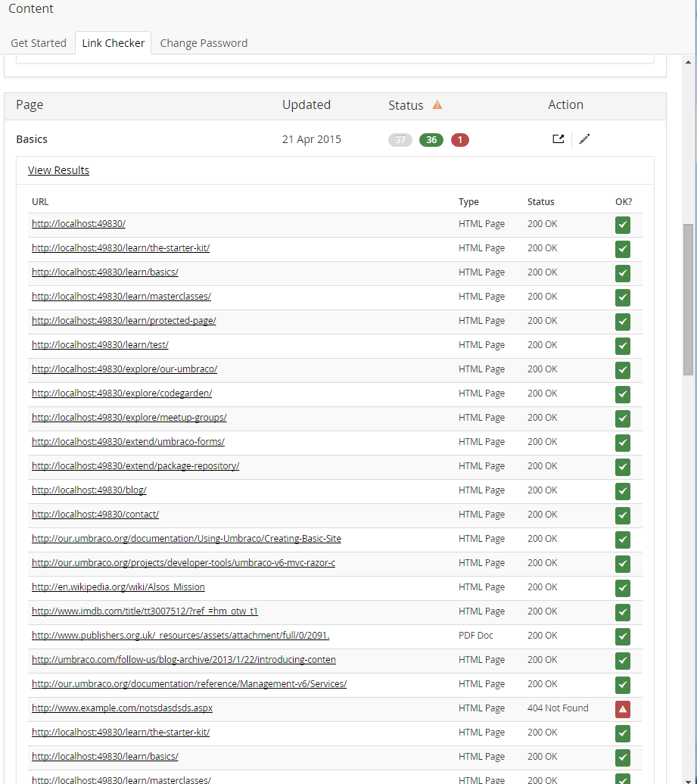Click green check for learn/test row
The width and height of the screenshot is (697, 784).
pyautogui.click(x=623, y=346)
